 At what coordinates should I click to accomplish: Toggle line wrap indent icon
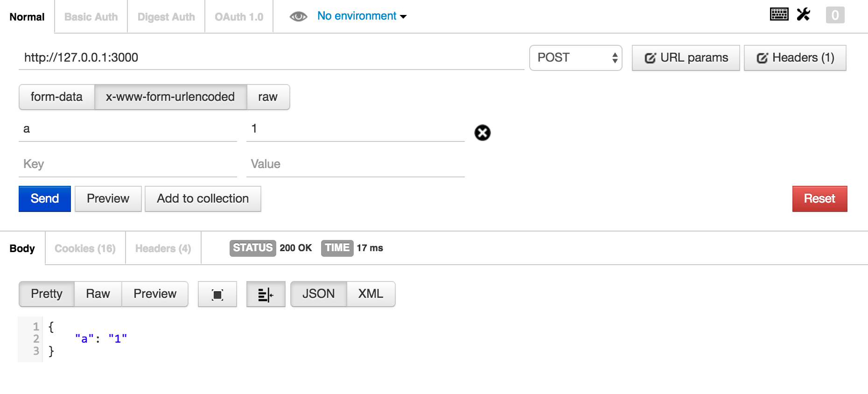tap(266, 294)
